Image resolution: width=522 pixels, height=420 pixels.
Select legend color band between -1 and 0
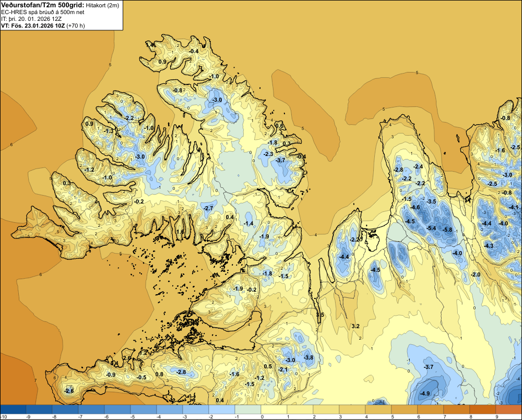click(247, 409)
